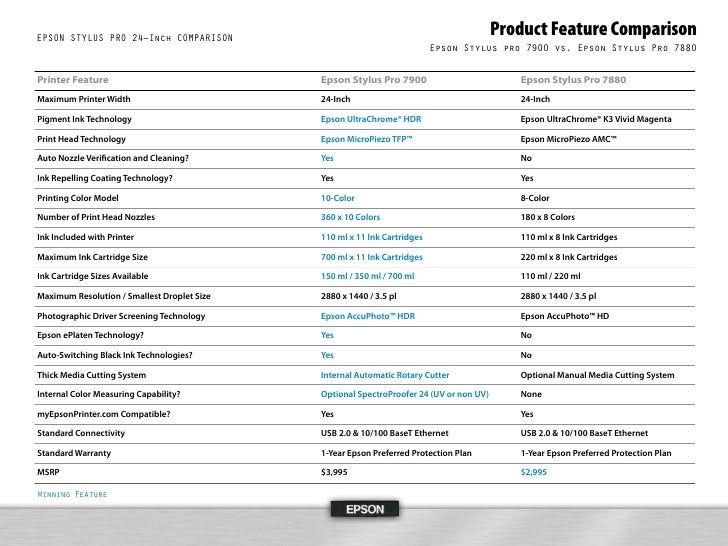Select the 'Printing Color Model' row label
728x546 pixels.
pyautogui.click(x=78, y=198)
